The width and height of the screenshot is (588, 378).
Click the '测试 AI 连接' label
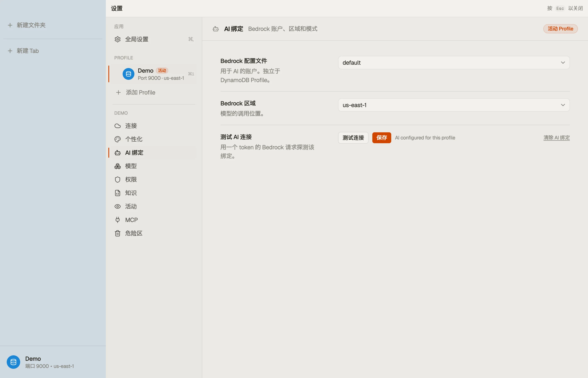[236, 137]
